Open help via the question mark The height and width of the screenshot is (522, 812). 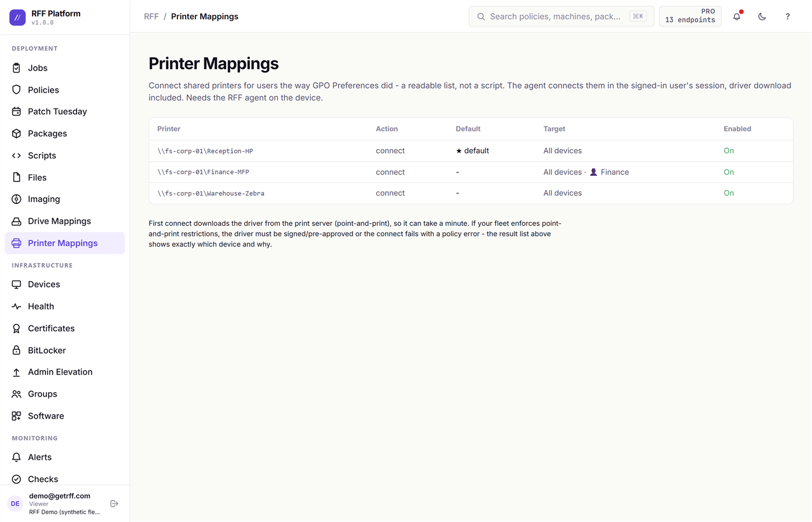click(788, 16)
